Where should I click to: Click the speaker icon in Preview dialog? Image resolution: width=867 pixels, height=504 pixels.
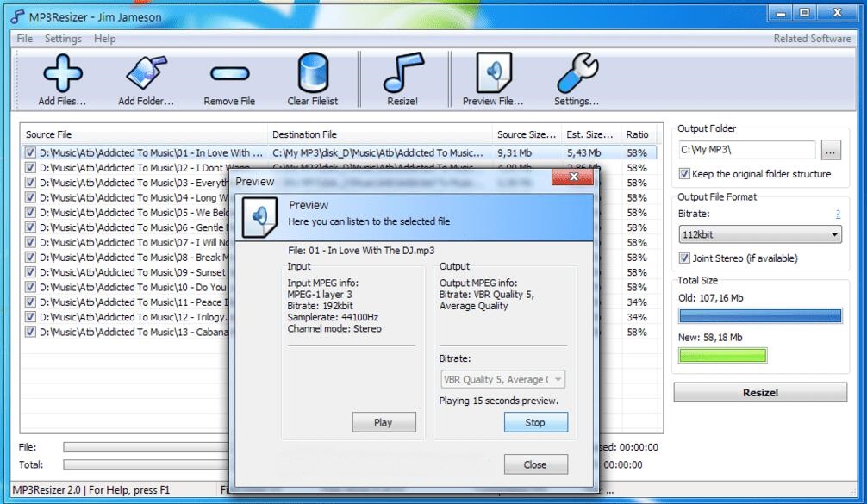[x=259, y=216]
